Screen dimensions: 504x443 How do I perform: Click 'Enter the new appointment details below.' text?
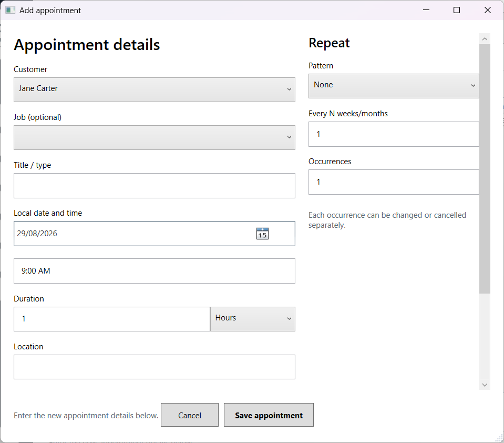(86, 415)
